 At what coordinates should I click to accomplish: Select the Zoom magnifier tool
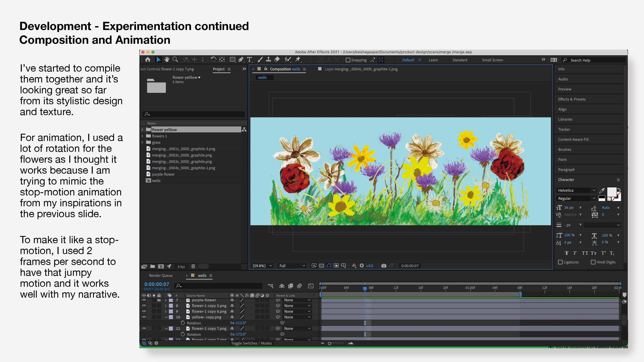tap(175, 59)
